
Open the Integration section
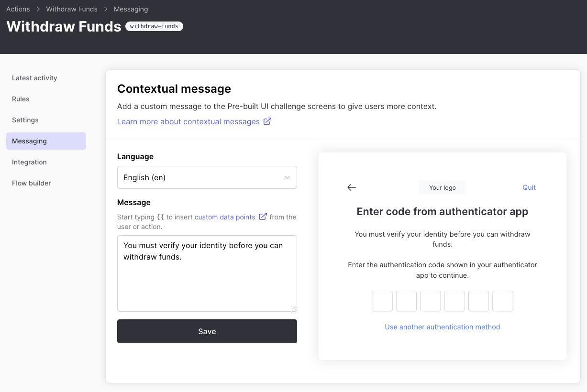pyautogui.click(x=29, y=162)
